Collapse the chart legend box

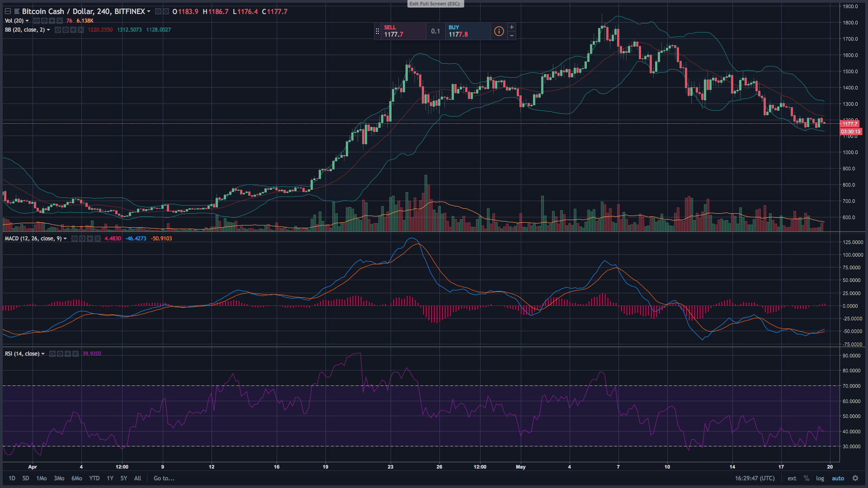click(8, 11)
